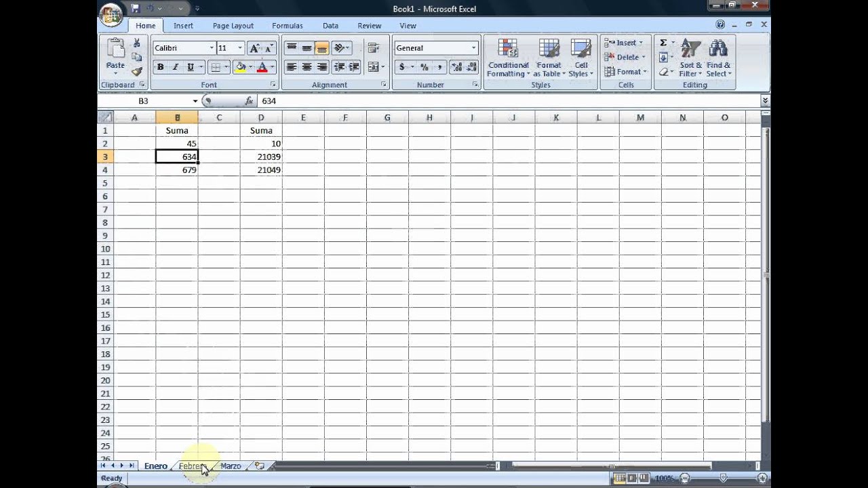Open the round Office Button menu
This screenshot has height=488, width=868.
click(x=111, y=14)
